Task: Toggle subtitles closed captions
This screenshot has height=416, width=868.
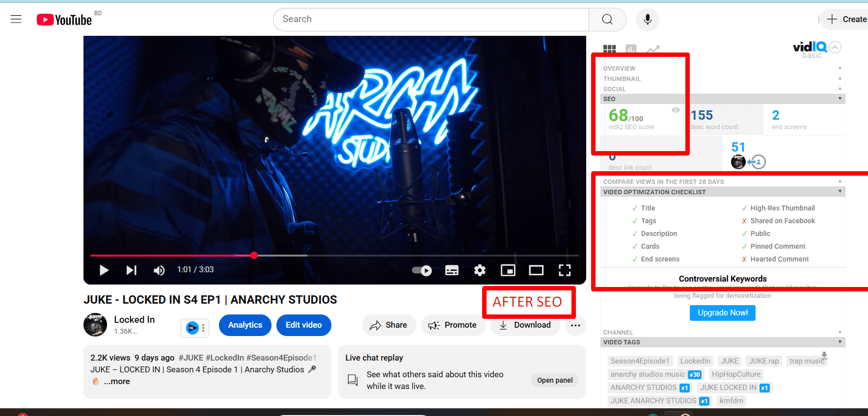Action: (452, 270)
